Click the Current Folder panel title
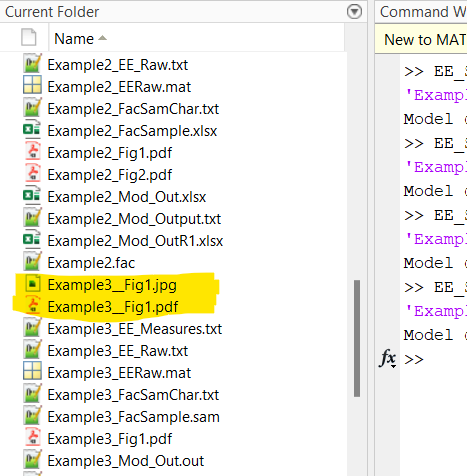The image size is (467, 476). click(x=52, y=12)
